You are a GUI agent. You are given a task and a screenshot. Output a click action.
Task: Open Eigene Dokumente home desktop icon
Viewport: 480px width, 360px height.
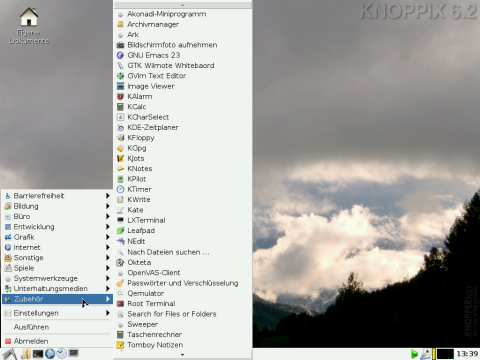[x=29, y=26]
